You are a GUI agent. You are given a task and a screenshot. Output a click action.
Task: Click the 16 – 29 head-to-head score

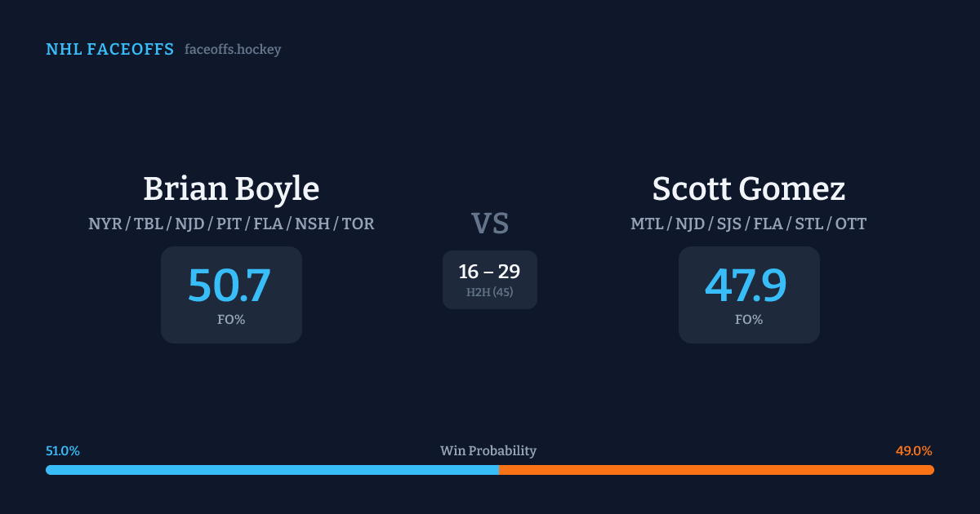point(489,272)
